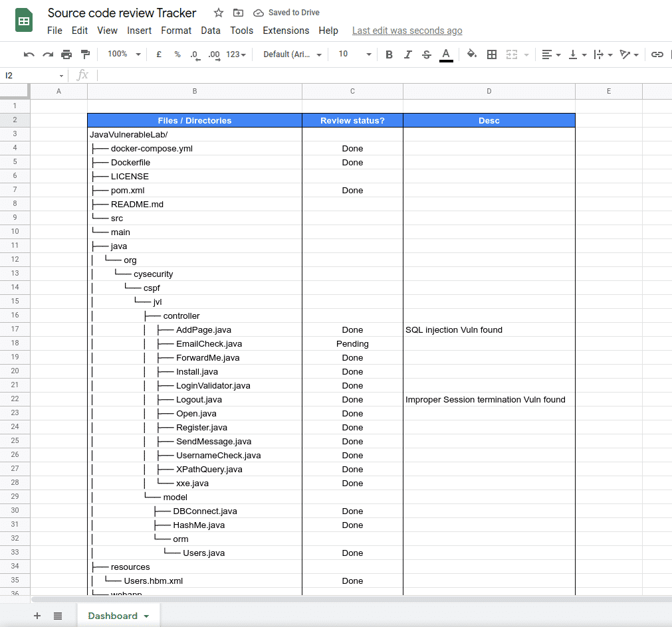
Task: Select column D header
Action: [x=489, y=91]
